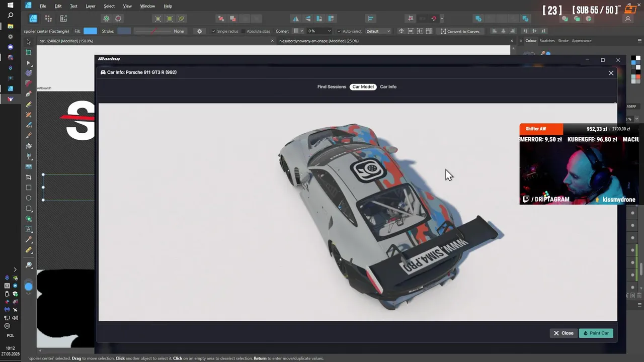This screenshot has width=644, height=362.
Task: Select the Artboard tool
Action: tap(29, 52)
